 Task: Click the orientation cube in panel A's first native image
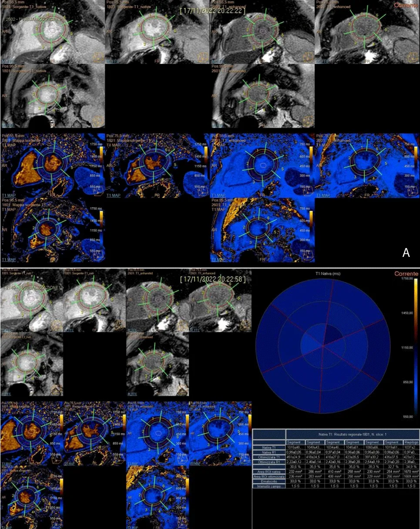click(98, 57)
